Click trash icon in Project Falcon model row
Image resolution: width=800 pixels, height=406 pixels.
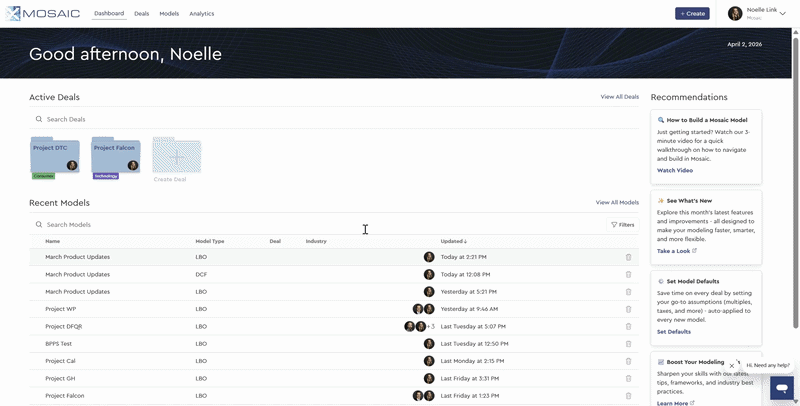629,396
